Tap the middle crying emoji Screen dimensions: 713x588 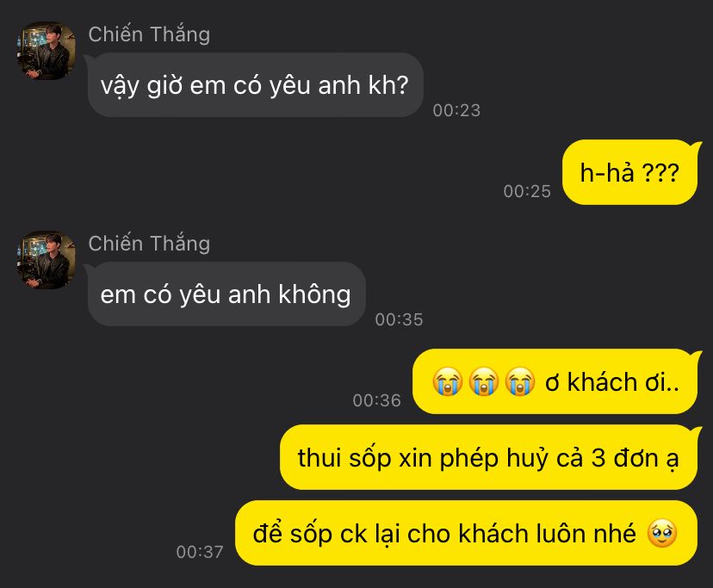(x=484, y=381)
